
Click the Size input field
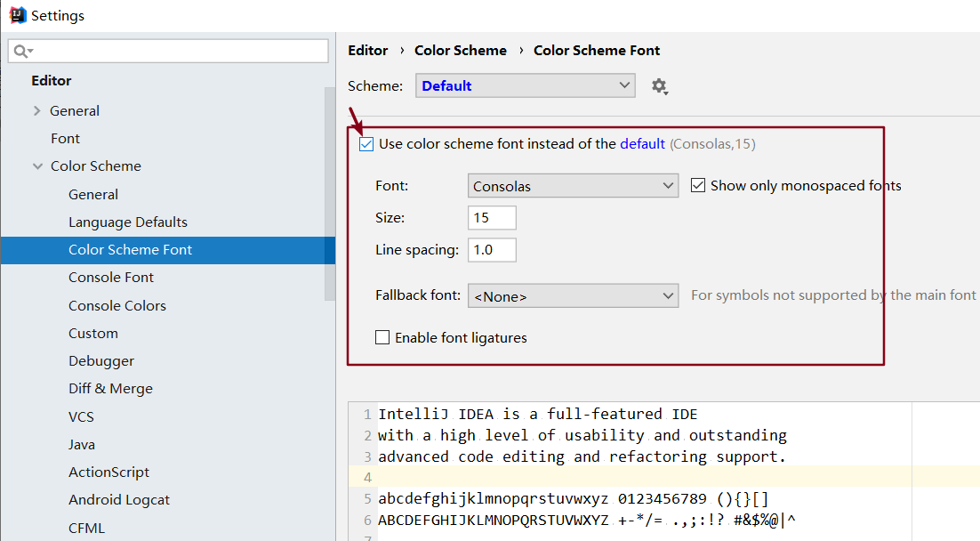492,218
